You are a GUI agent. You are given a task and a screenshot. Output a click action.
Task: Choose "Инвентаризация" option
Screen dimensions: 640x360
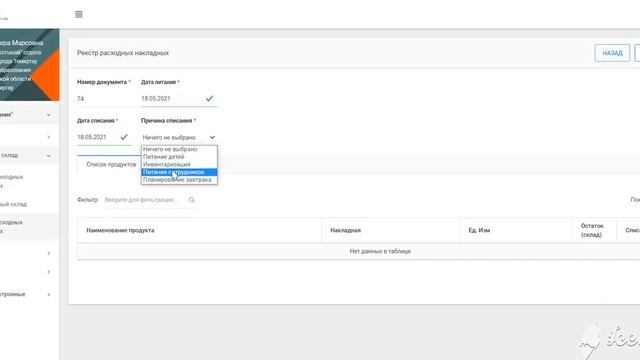point(179,164)
